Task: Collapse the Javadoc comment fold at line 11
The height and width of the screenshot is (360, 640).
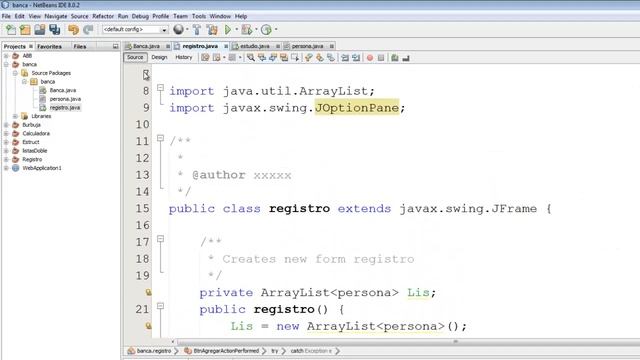Action: (x=160, y=138)
